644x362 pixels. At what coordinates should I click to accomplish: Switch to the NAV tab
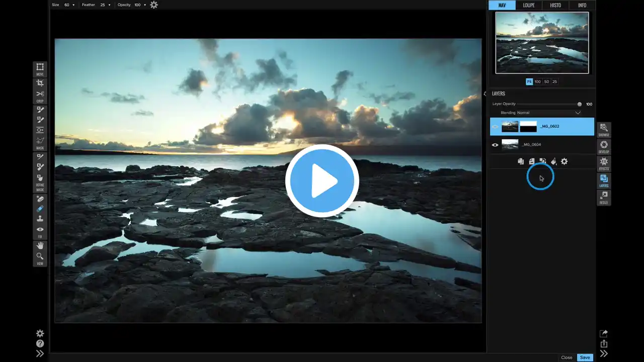click(x=502, y=5)
